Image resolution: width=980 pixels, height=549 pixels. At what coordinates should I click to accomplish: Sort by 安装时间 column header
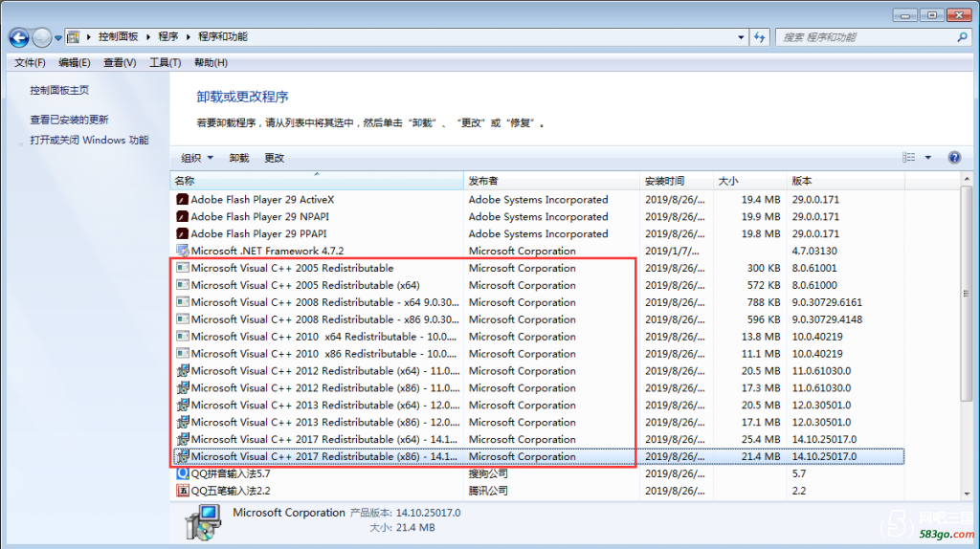click(x=677, y=181)
